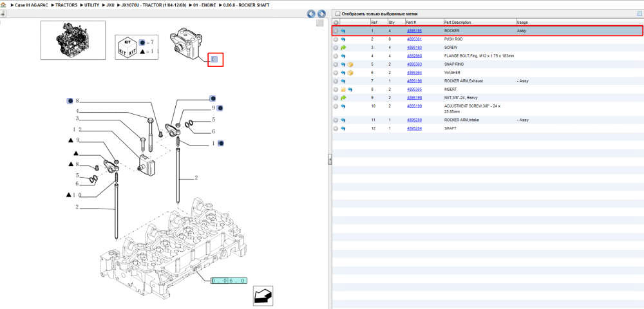644x309 pixels.
Task: Go to the home page icon
Action: point(3,4)
